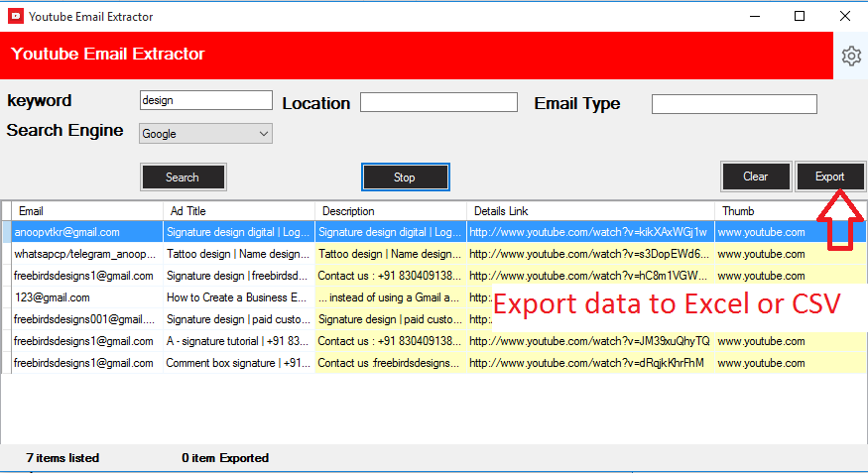Click 'Signature design | paid custo...' ad title

(x=239, y=319)
